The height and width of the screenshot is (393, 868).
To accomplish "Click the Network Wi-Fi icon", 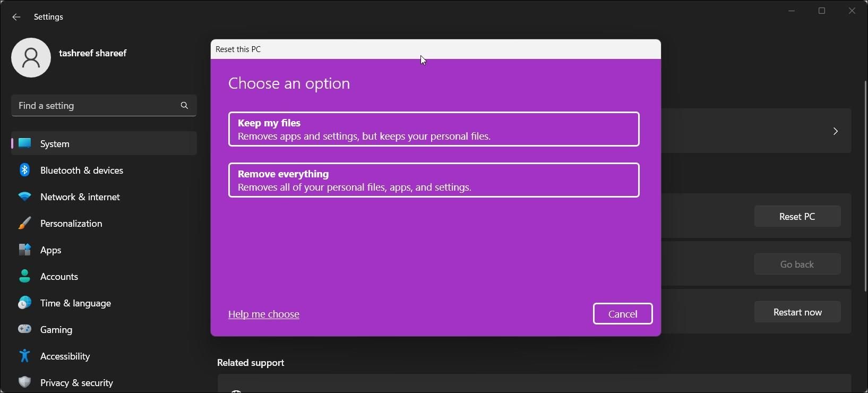I will click(x=24, y=196).
